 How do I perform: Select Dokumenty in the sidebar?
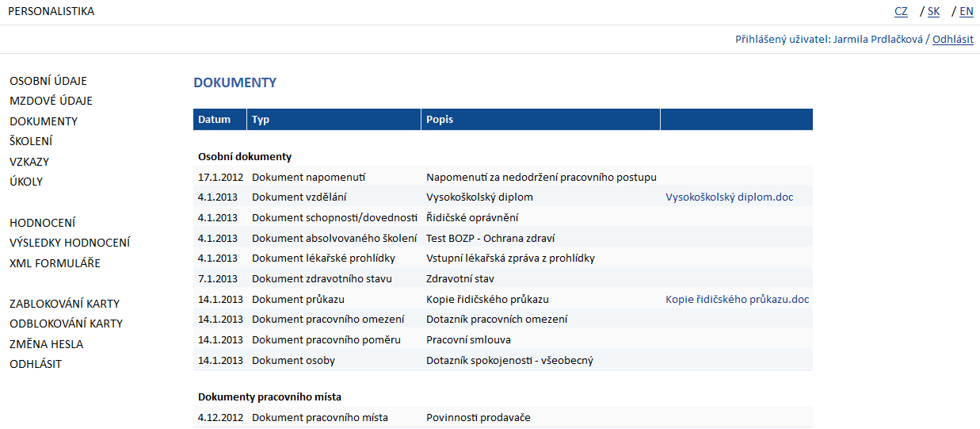pyautogui.click(x=44, y=121)
